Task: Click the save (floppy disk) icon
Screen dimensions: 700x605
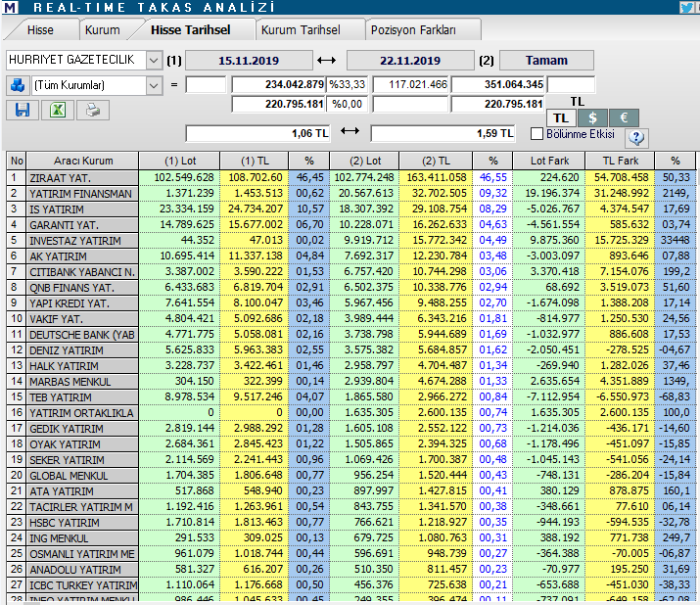Action: (23, 110)
